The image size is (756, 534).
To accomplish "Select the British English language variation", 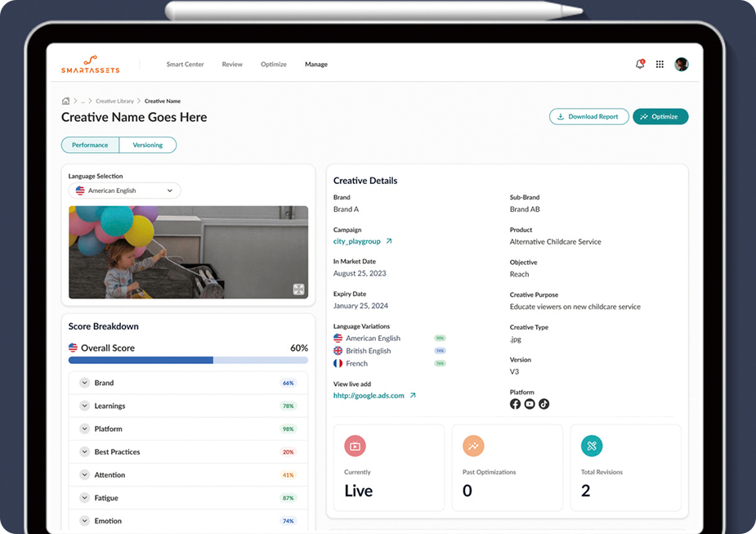I will 369,351.
